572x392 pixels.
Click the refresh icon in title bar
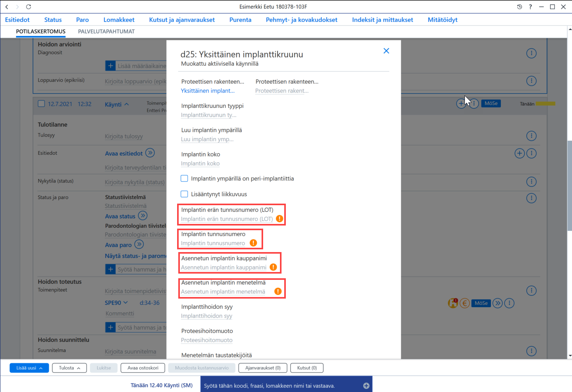coord(29,7)
